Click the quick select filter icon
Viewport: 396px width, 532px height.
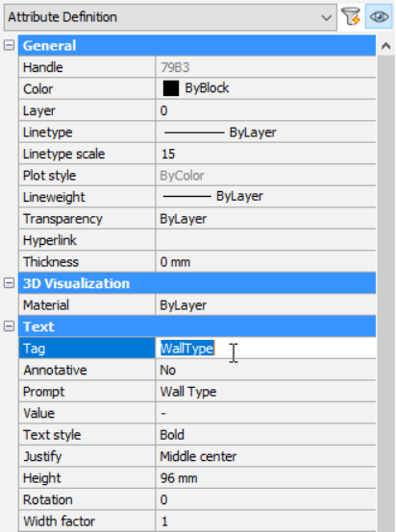[351, 16]
